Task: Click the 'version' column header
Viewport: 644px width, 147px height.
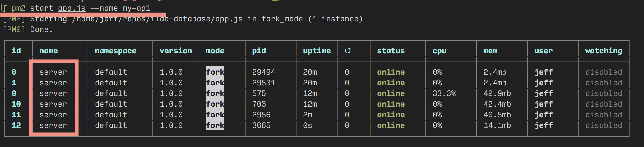Action: coord(176,51)
